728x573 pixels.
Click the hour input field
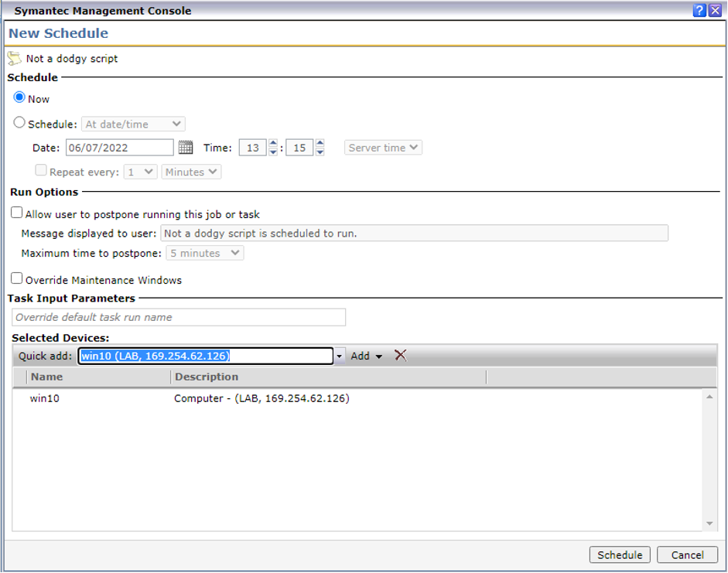253,148
